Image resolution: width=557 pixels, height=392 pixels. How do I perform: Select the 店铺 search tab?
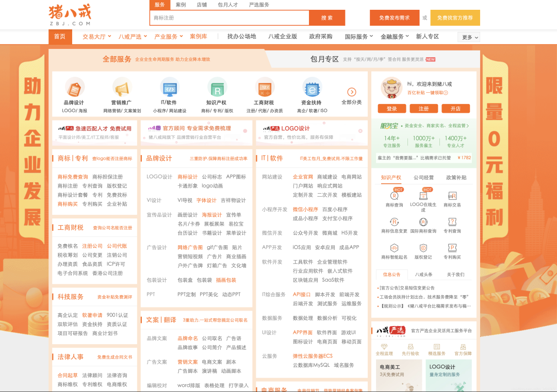[x=202, y=5]
